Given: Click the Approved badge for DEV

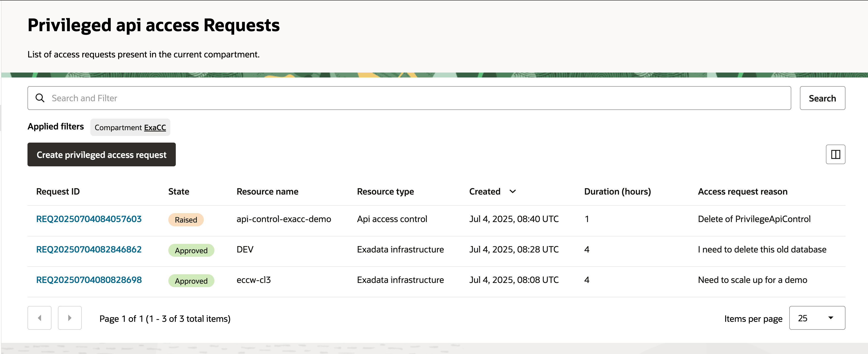Looking at the screenshot, I should (x=191, y=250).
